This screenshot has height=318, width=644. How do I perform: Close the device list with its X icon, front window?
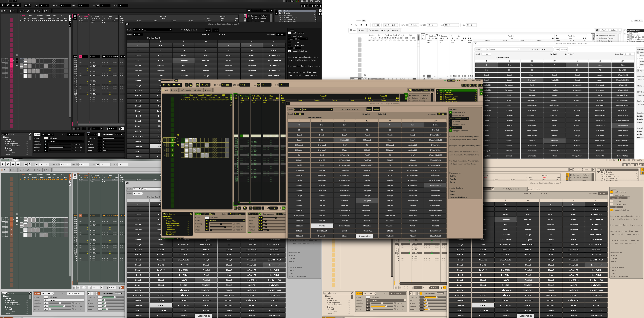(191, 214)
